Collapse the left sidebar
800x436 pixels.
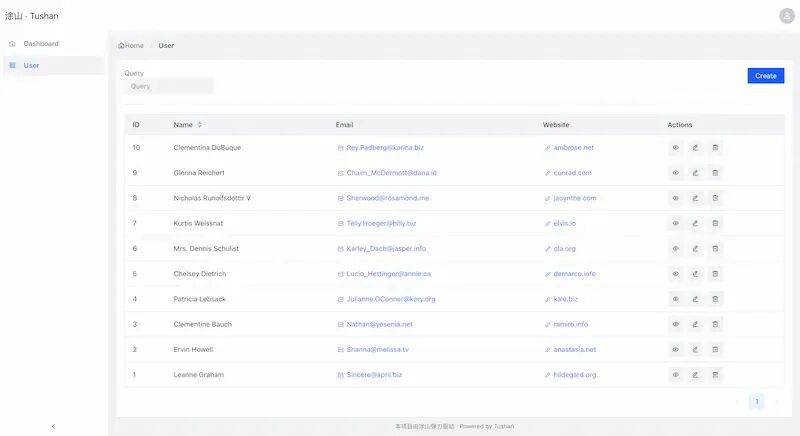click(x=53, y=426)
